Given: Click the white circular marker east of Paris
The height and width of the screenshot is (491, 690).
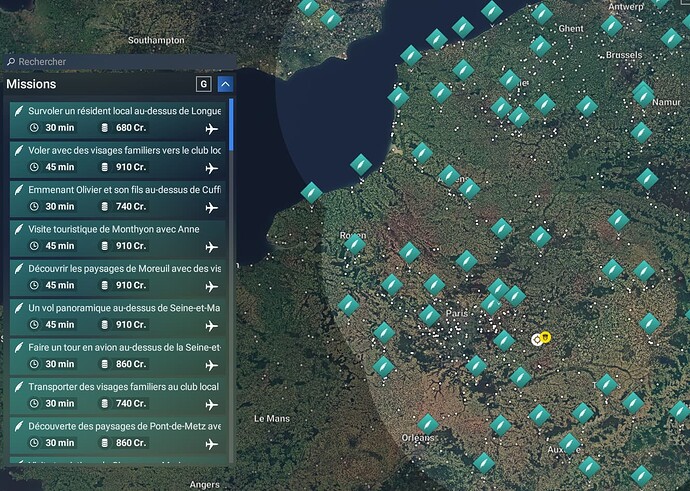Looking at the screenshot, I should tap(537, 339).
